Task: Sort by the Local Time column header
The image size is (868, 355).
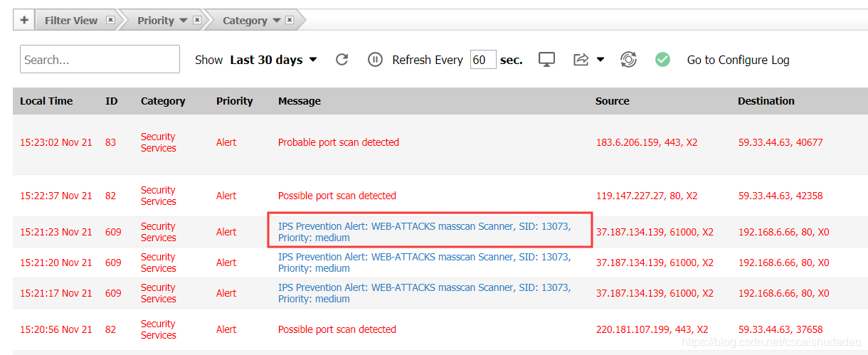Action: click(x=46, y=101)
